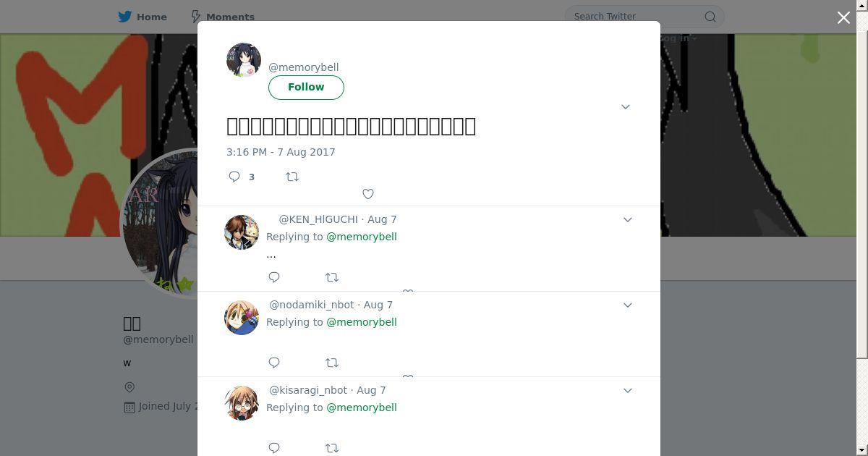Retweet the @KEN_HlGUCHI reply
The width and height of the screenshot is (868, 456).
pyautogui.click(x=332, y=277)
